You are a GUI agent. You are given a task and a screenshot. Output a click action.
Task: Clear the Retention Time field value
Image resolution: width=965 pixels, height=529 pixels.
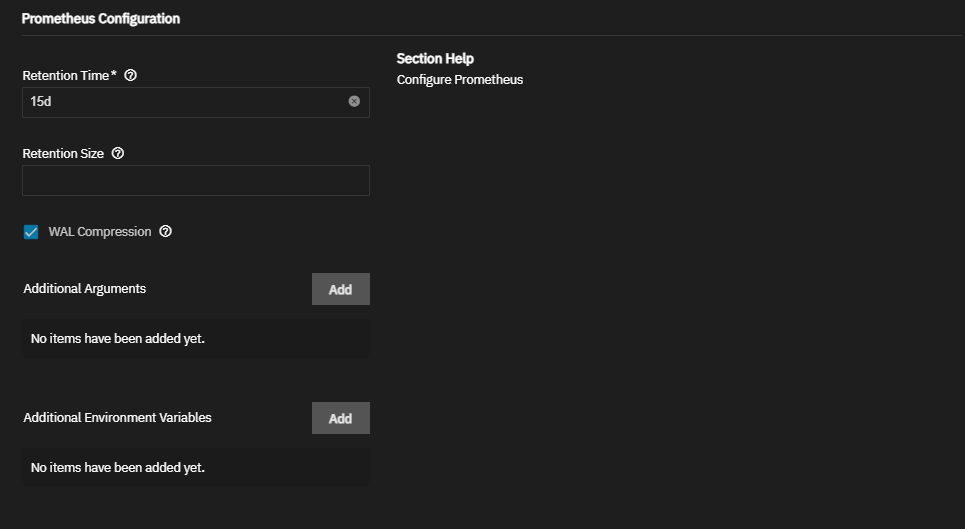354,101
